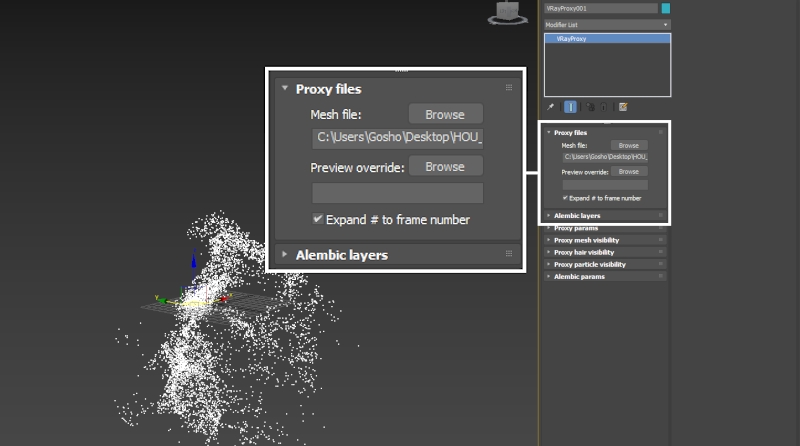This screenshot has height=446, width=800.
Task: Expand the Alembic params rollout
Action: pos(579,276)
